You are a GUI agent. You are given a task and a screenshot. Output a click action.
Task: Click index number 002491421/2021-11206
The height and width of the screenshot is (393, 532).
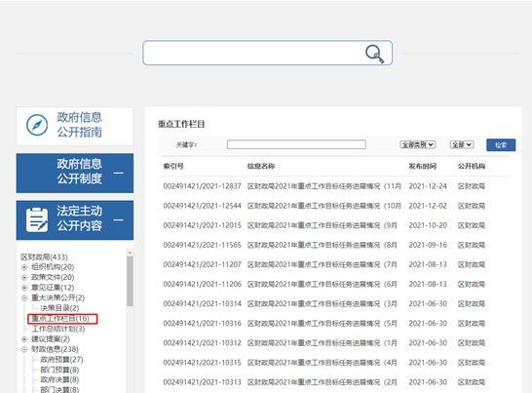click(x=203, y=285)
